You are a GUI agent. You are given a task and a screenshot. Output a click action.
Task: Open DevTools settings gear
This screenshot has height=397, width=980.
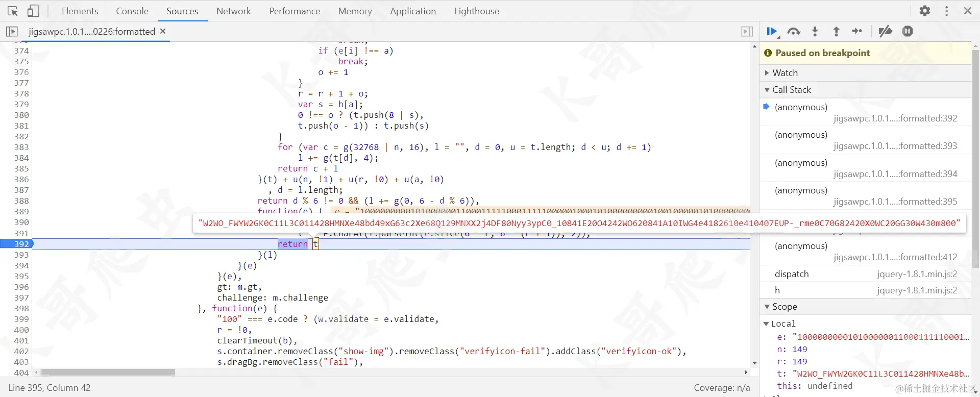coord(925,11)
